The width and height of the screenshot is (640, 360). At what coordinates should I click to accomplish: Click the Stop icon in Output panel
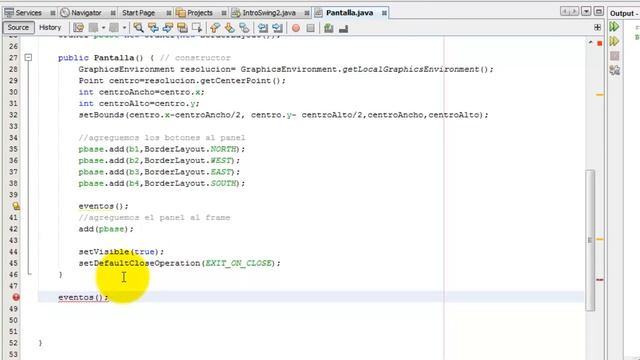pyautogui.click(x=614, y=56)
